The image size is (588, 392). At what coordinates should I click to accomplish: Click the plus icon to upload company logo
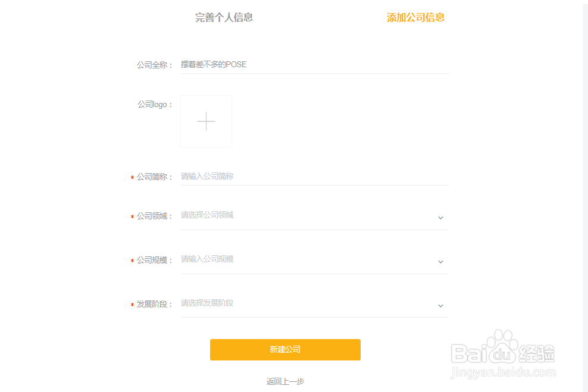[x=206, y=121]
